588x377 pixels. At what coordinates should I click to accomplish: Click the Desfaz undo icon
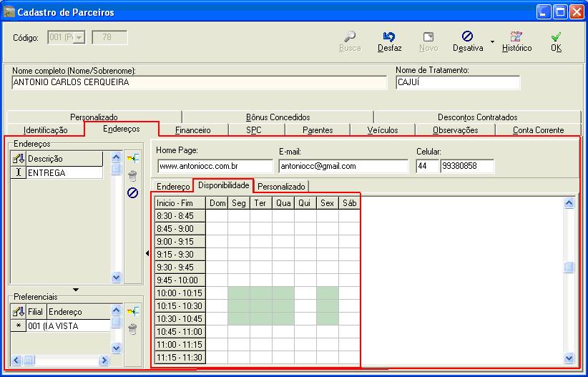pos(389,36)
